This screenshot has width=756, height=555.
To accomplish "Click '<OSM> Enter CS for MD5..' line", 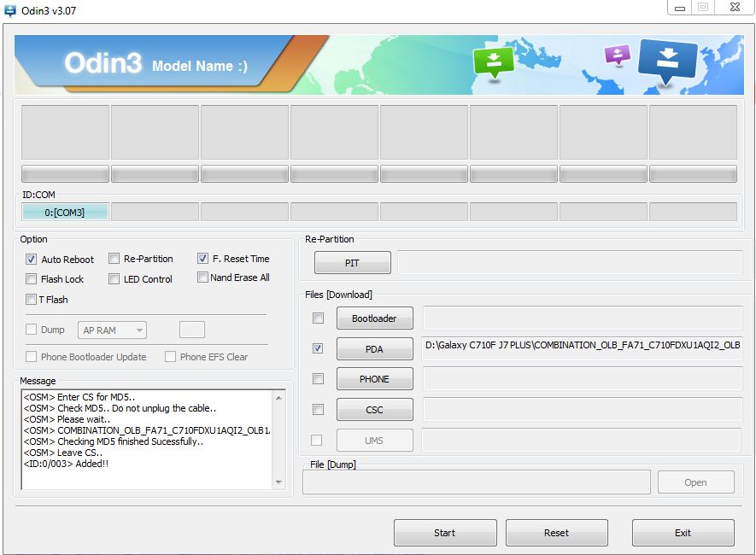I will [79, 397].
